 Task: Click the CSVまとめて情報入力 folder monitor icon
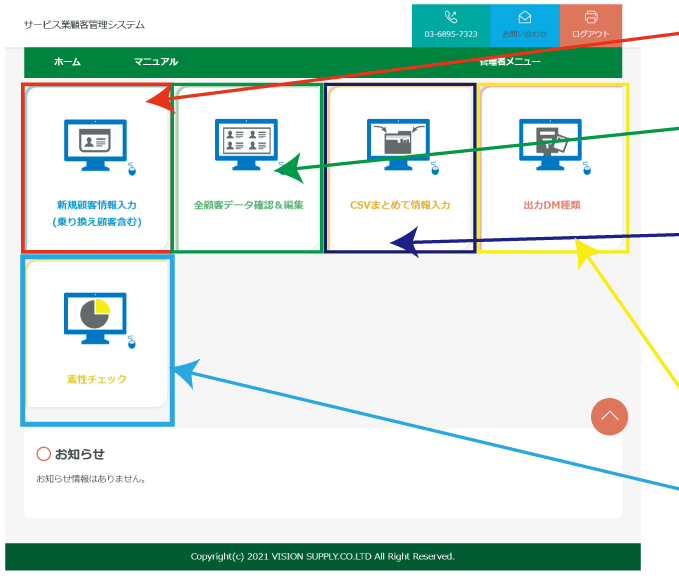(403, 147)
